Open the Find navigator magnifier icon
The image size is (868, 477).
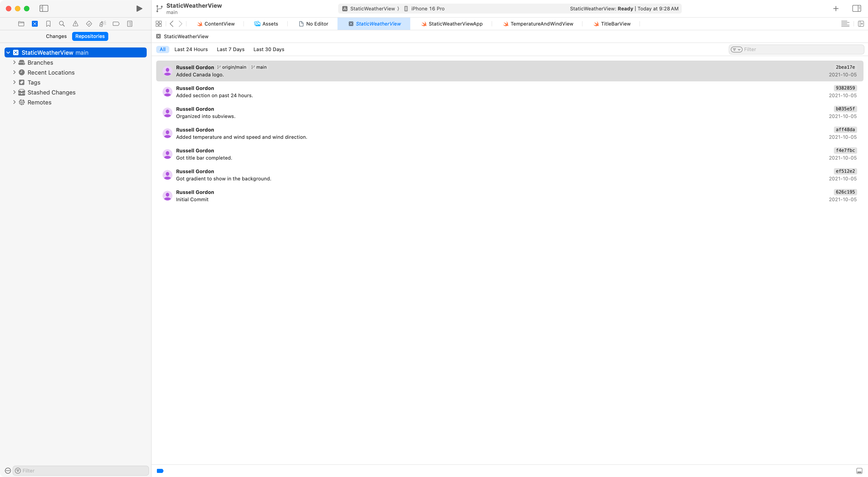coord(62,24)
